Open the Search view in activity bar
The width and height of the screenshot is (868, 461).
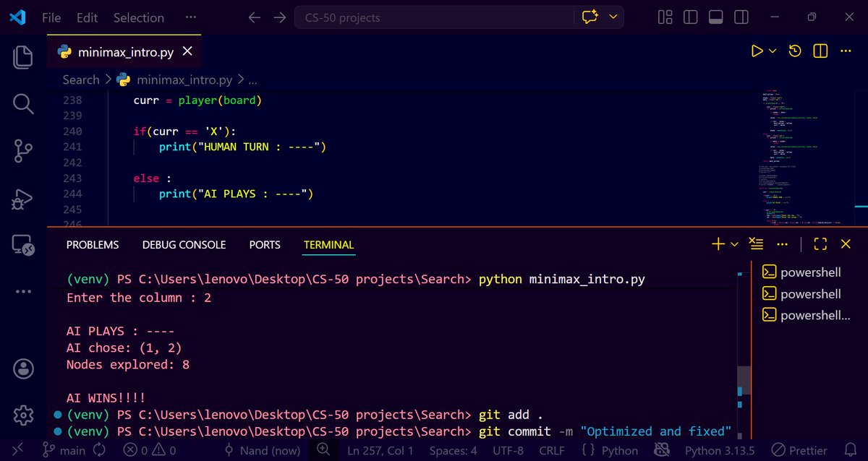23,104
